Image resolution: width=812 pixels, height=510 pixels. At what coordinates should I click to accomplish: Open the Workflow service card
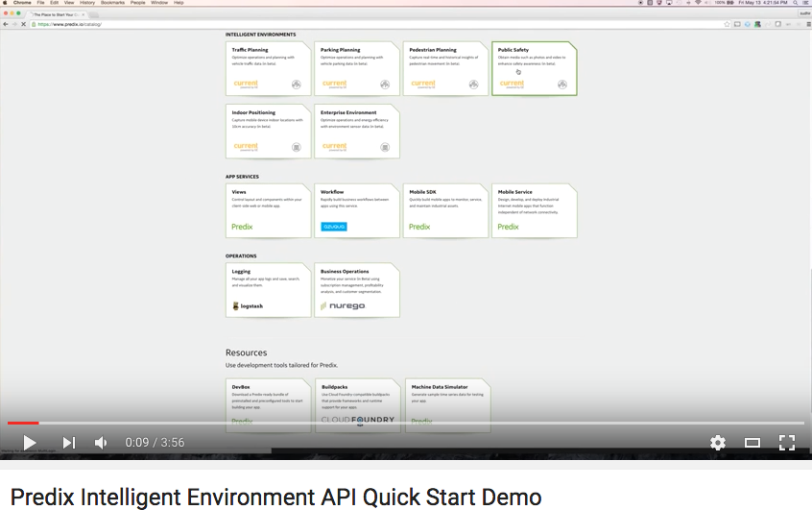point(356,210)
